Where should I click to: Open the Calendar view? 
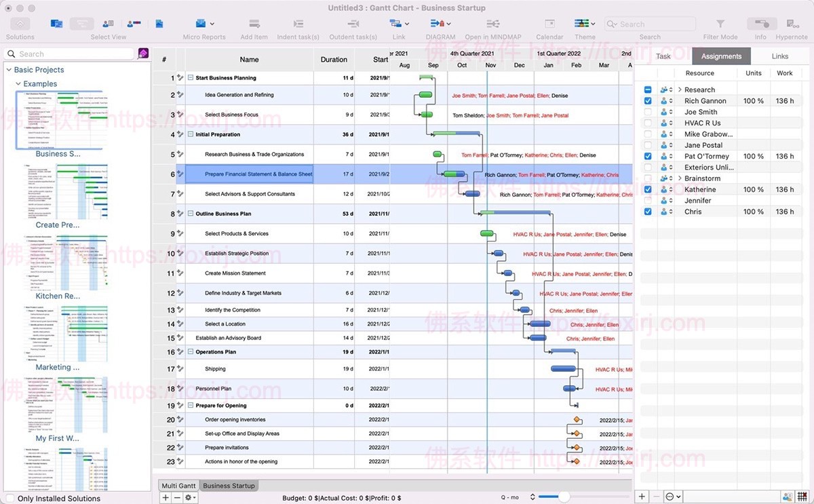click(x=549, y=22)
